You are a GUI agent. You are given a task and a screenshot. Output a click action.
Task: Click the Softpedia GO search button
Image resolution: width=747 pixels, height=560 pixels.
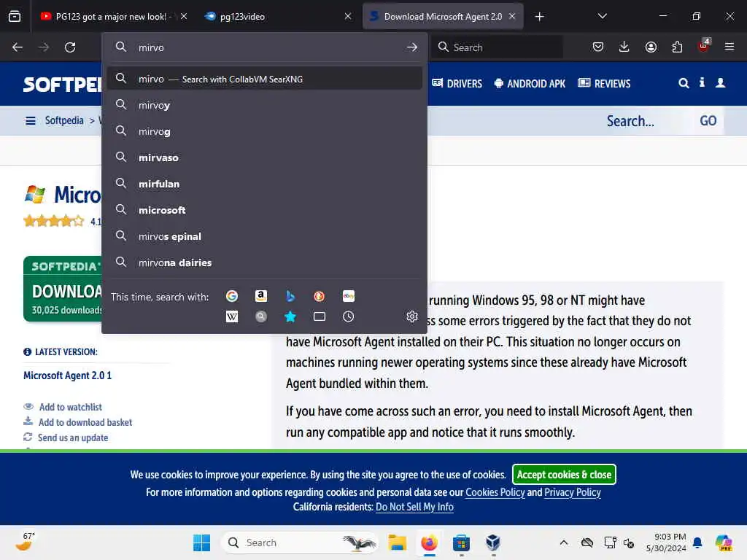(708, 120)
